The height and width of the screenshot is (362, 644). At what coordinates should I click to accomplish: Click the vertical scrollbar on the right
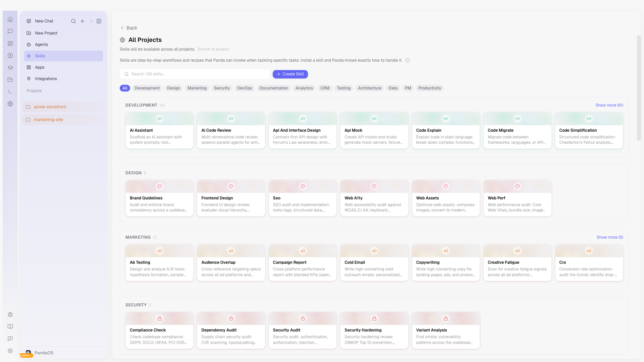(639, 88)
